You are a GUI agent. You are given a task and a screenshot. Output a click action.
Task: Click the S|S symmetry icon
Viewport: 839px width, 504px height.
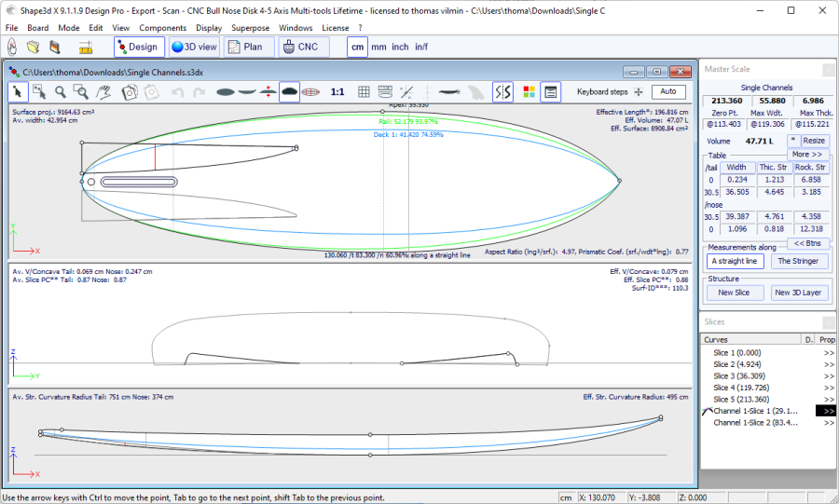[x=502, y=91]
